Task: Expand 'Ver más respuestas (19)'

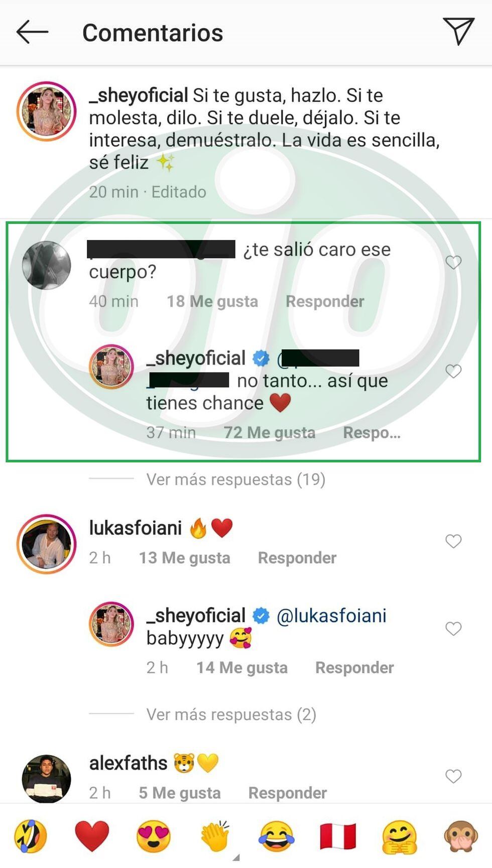Action: point(236,479)
